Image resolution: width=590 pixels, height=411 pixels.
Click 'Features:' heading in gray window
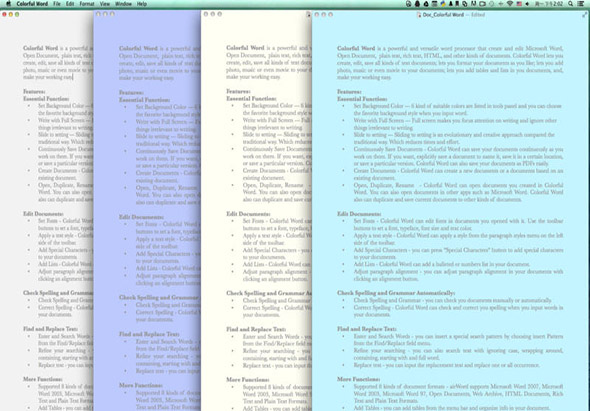tap(34, 91)
